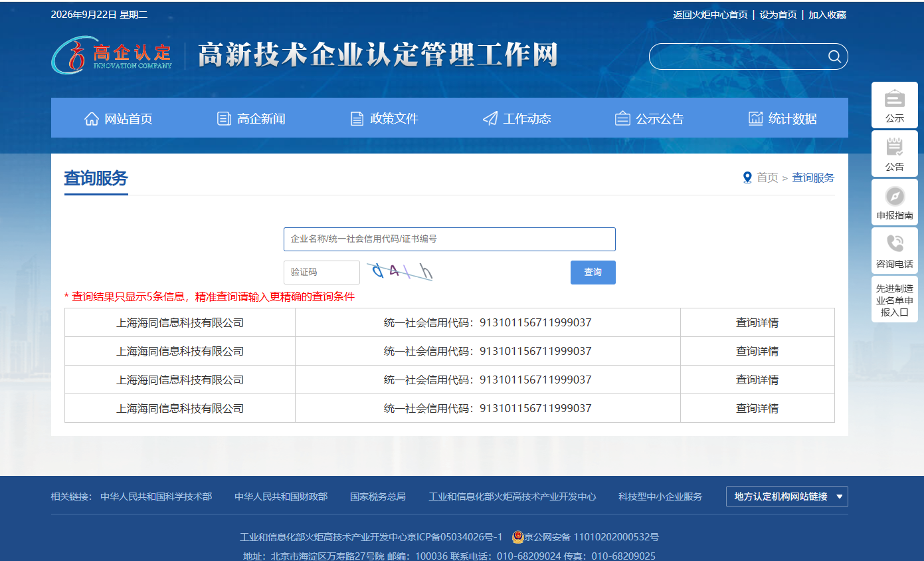Go to 网站首页 in navigation bar

118,118
